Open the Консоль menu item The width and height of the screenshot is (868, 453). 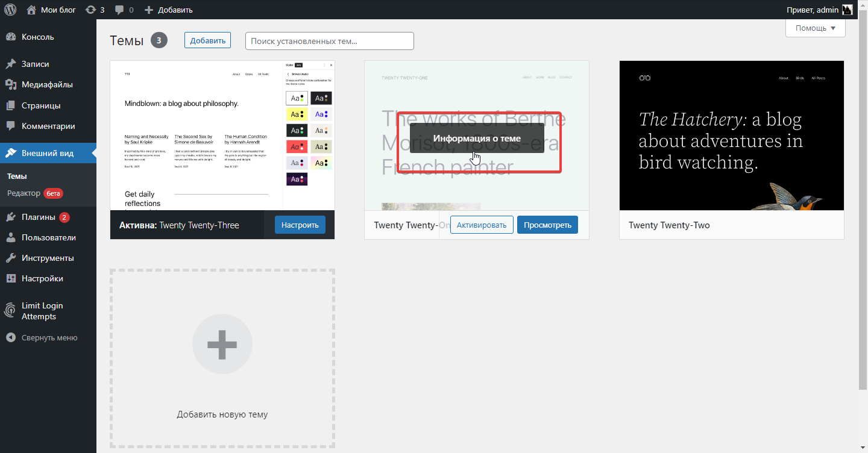(48, 37)
